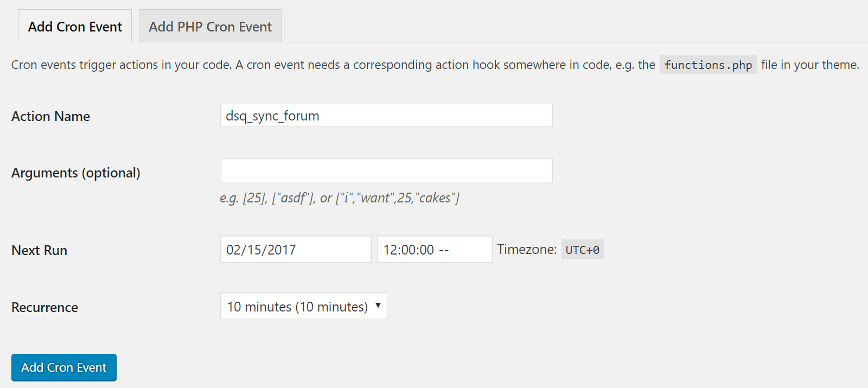Click the AM/PM placeholder in time field
The height and width of the screenshot is (388, 868).
pos(444,250)
